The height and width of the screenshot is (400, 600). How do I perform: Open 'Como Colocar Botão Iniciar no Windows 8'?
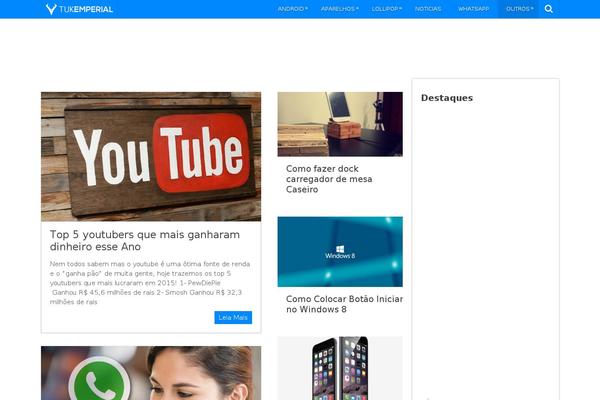pos(344,304)
